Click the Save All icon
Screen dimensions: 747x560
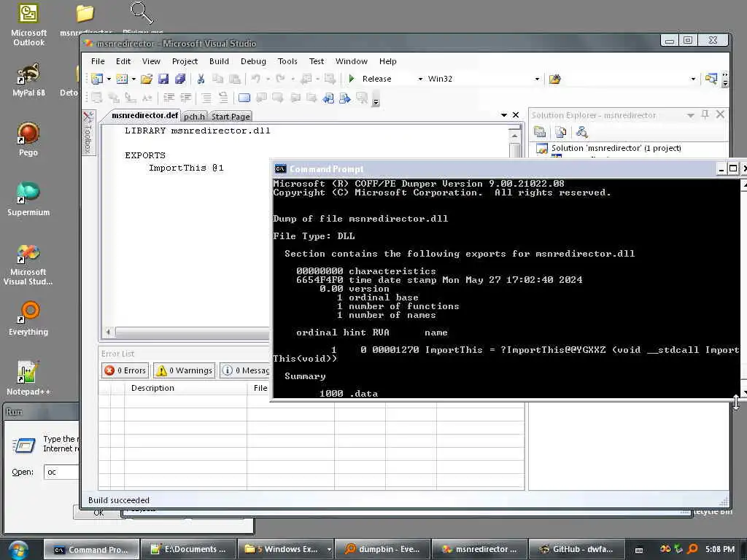[x=180, y=79]
